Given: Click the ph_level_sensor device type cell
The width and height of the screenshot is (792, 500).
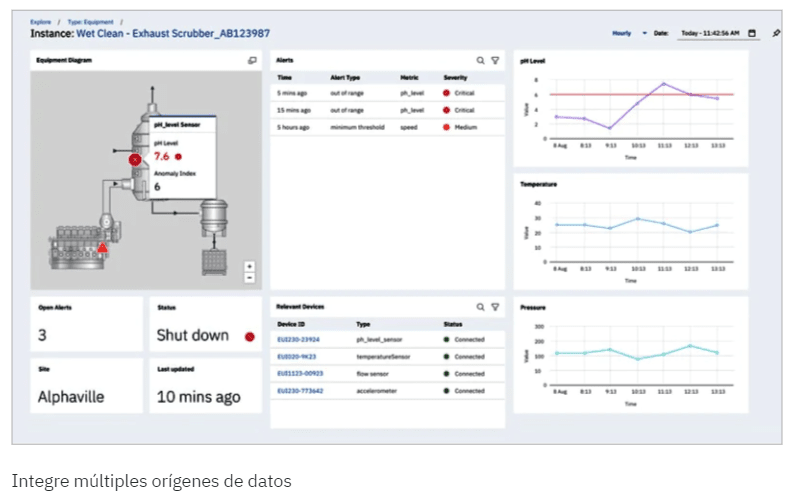Looking at the screenshot, I should pyautogui.click(x=379, y=340).
